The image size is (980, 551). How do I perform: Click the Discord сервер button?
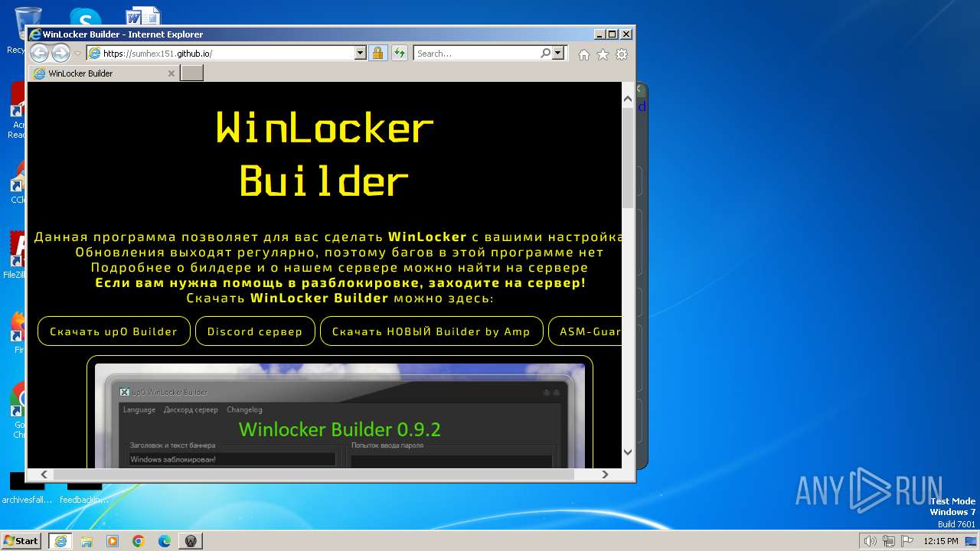255,331
